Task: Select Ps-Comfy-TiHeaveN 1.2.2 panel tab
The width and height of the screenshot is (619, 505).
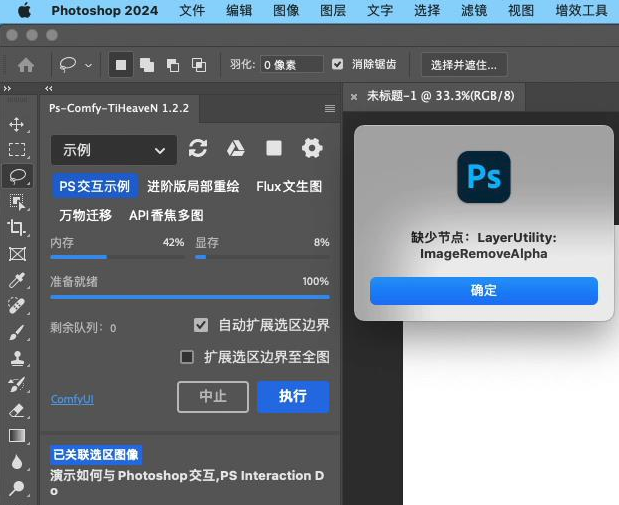Action: coord(120,108)
